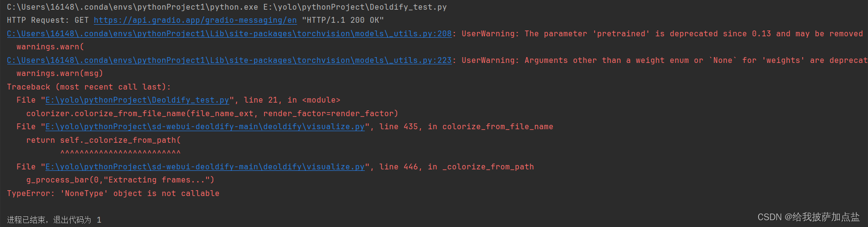Open the api.gradio.app gradio-messaging link
This screenshot has height=227, width=868.
point(195,20)
